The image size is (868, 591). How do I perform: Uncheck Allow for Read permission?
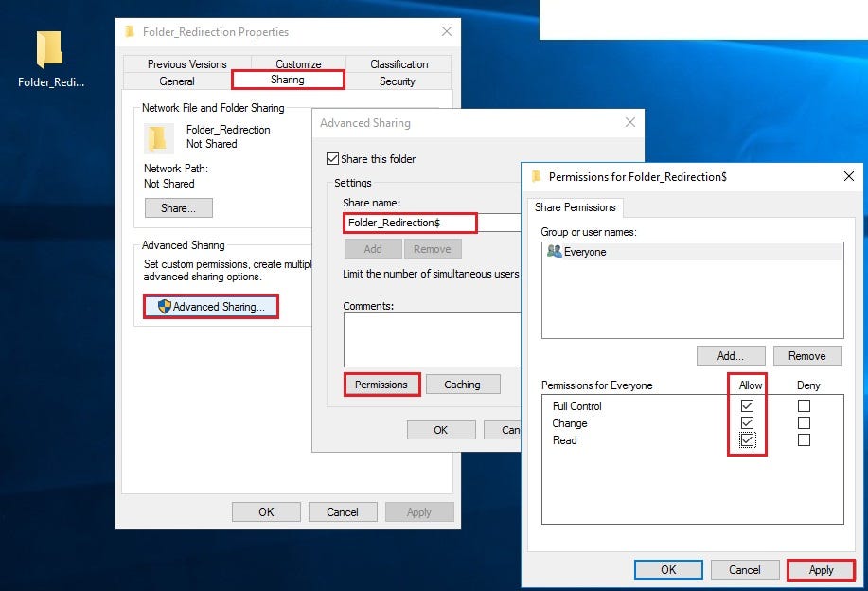click(x=749, y=439)
